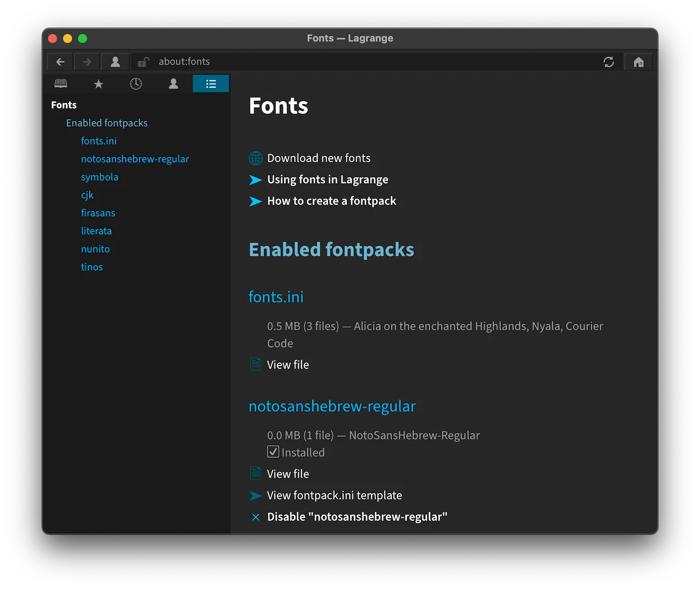
Task: Minimize the Lagrange window
Action: pyautogui.click(x=67, y=38)
